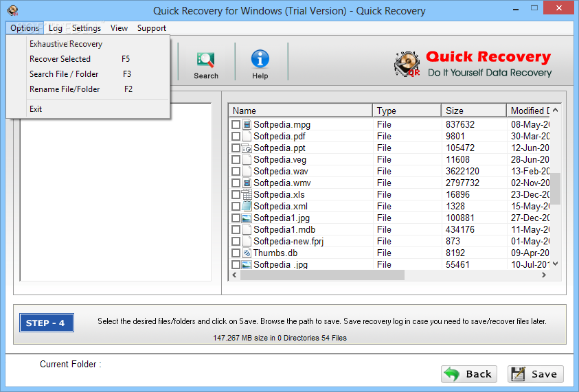Tick the Softpedia.ppt checkbox
Screen dimensions: 579x392
(x=236, y=148)
